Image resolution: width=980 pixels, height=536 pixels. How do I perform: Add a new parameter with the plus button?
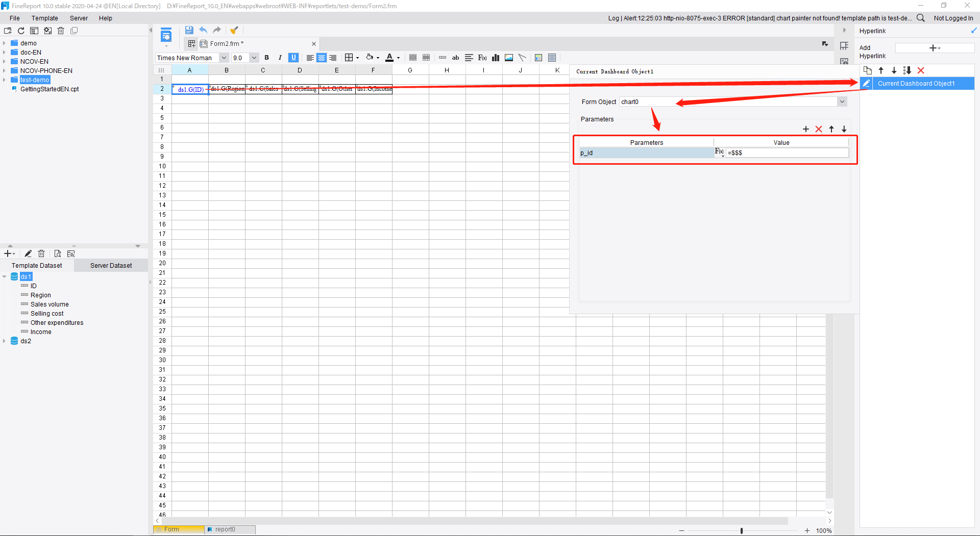click(x=806, y=129)
